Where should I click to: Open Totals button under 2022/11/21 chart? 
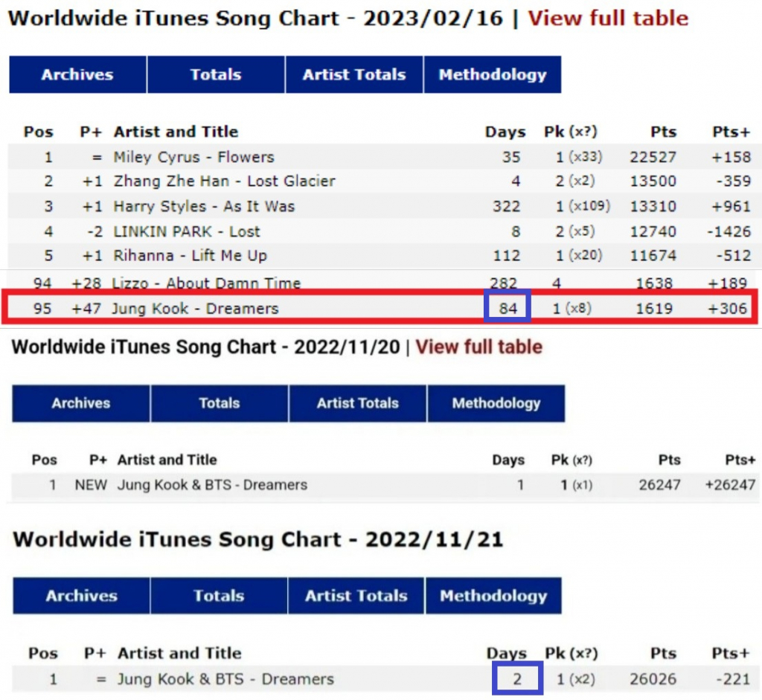click(220, 596)
